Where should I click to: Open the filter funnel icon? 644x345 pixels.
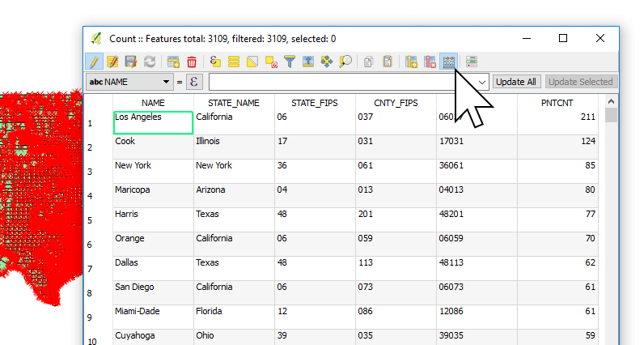coord(290,62)
